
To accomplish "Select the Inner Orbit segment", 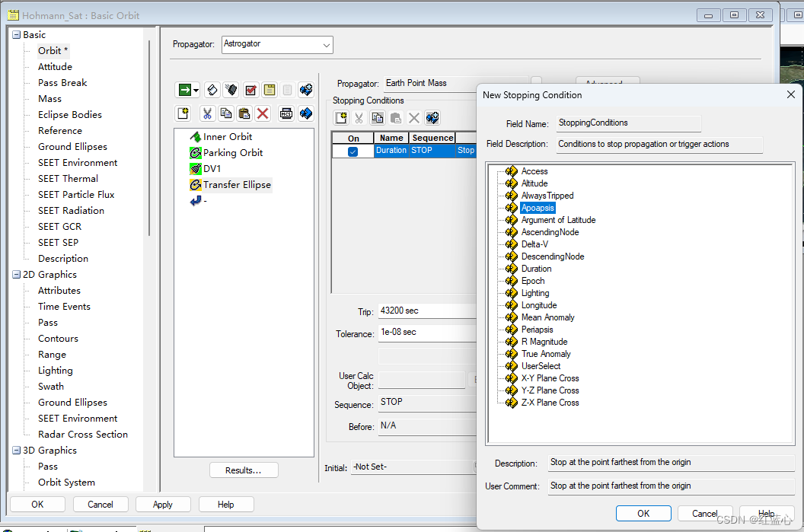I will pos(227,137).
